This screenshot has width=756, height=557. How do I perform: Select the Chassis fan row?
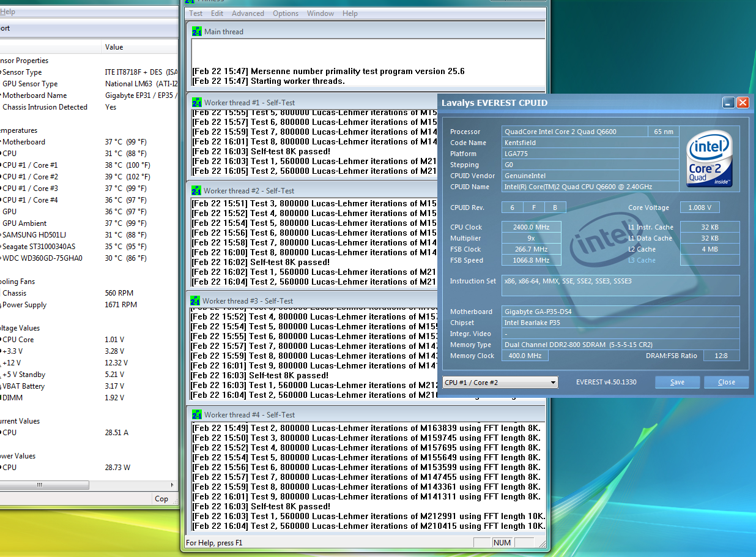tap(89, 293)
